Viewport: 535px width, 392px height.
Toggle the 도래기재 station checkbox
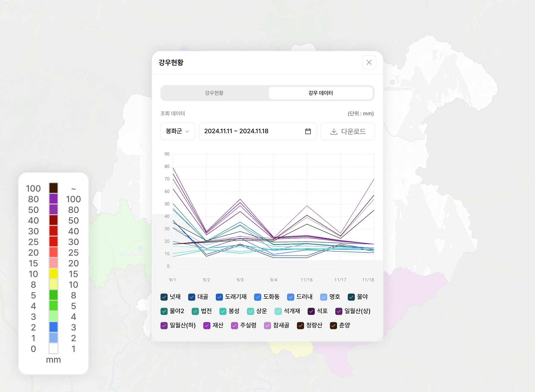click(219, 297)
